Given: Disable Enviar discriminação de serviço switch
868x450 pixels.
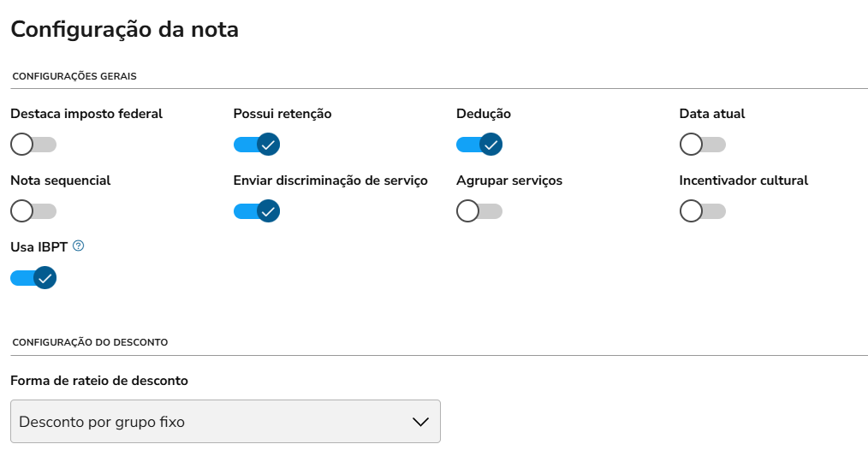Looking at the screenshot, I should pyautogui.click(x=257, y=210).
